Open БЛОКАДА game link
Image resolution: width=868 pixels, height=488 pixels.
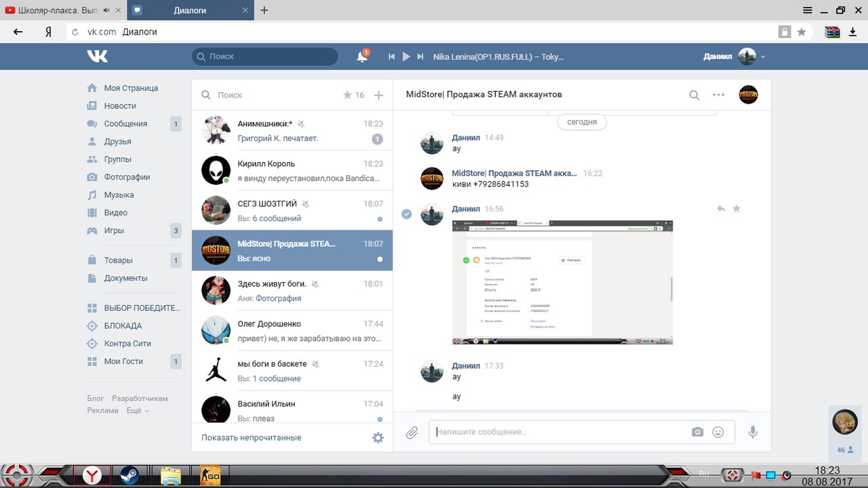point(123,326)
